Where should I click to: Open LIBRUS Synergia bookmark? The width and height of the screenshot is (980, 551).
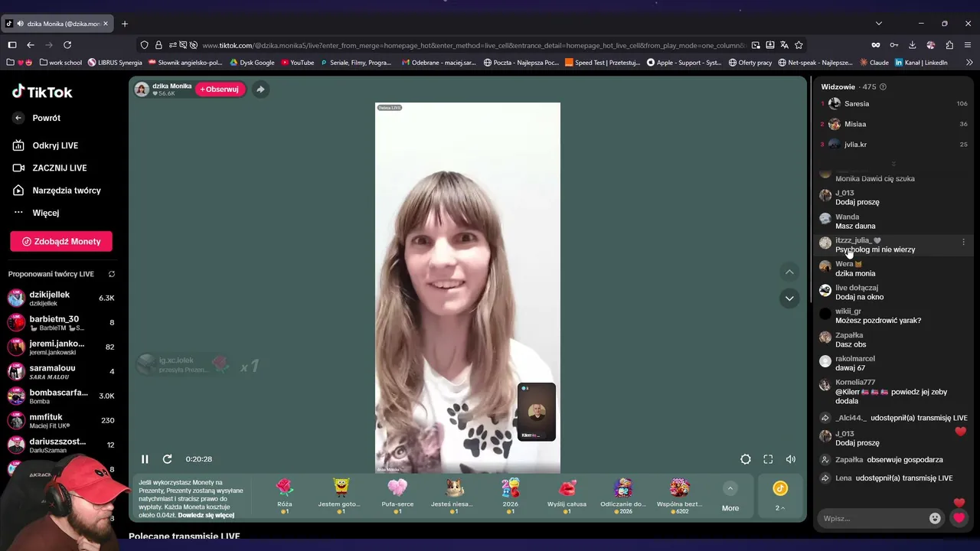click(115, 63)
